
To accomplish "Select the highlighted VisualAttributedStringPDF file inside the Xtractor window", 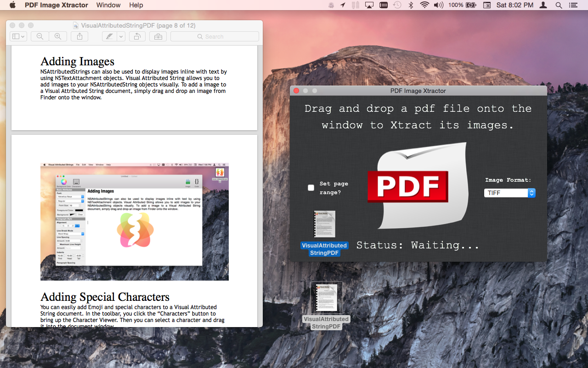I will 324,233.
